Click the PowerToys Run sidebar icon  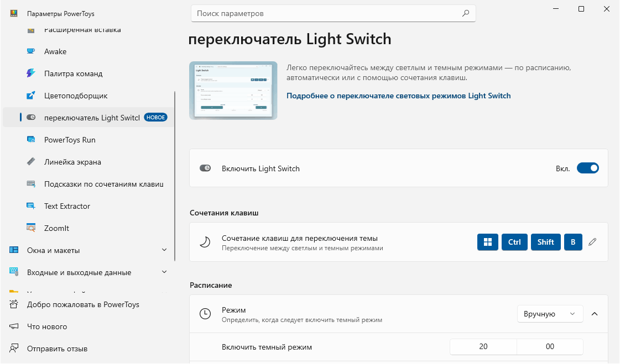tap(32, 140)
